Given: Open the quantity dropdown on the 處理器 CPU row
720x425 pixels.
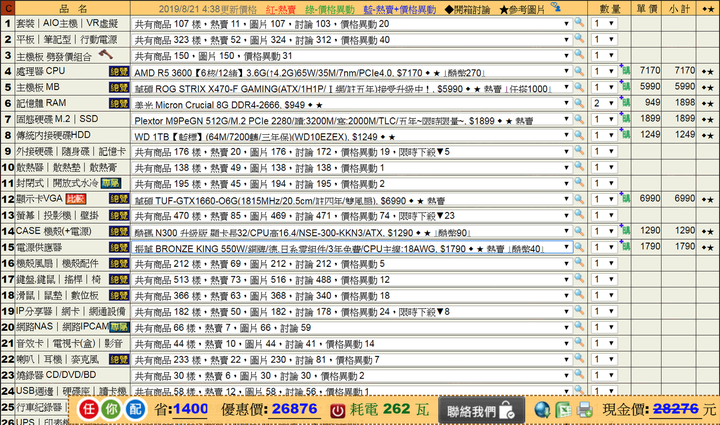Looking at the screenshot, I should pyautogui.click(x=604, y=71).
